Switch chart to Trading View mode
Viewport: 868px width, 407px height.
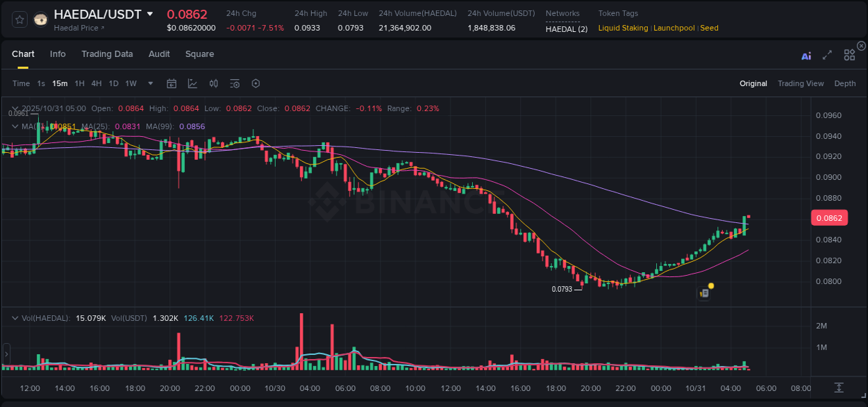(x=801, y=83)
